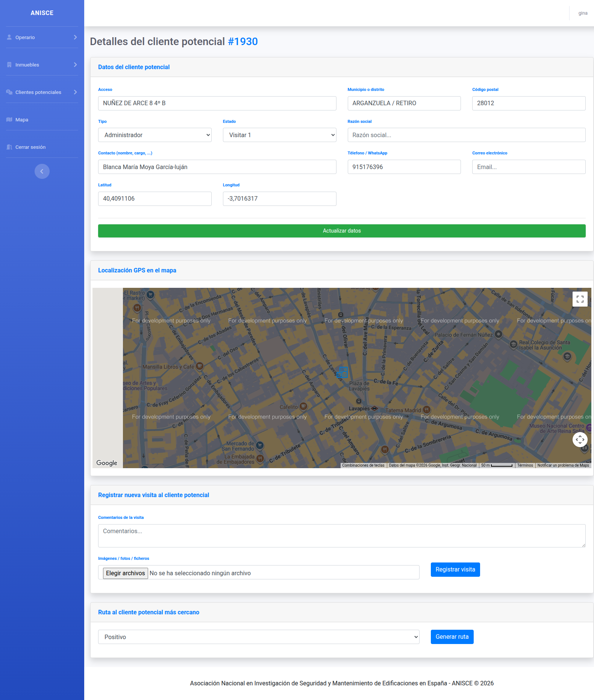Collapse the sidebar with round arrow button

click(42, 171)
